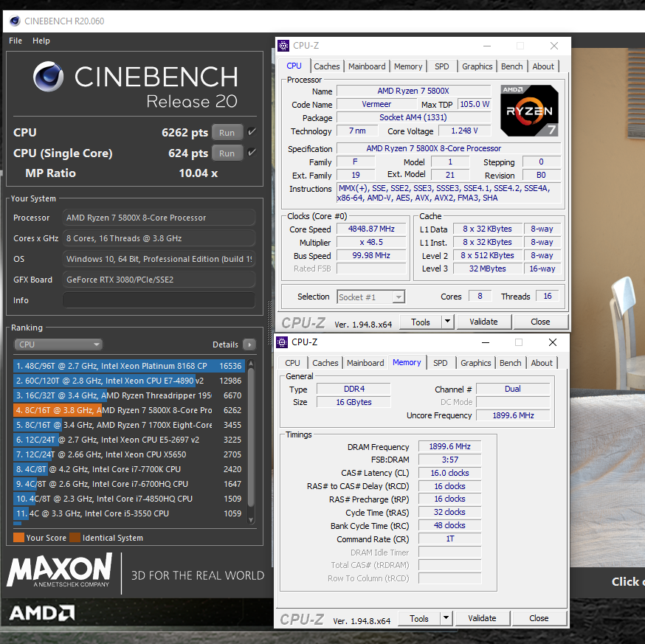Click the Maxon logo at bottom left

[60, 570]
